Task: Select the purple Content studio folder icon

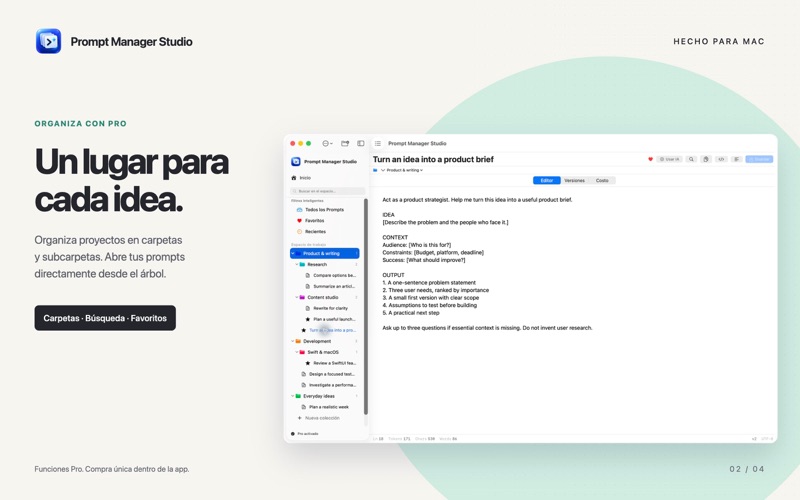Action: point(302,297)
